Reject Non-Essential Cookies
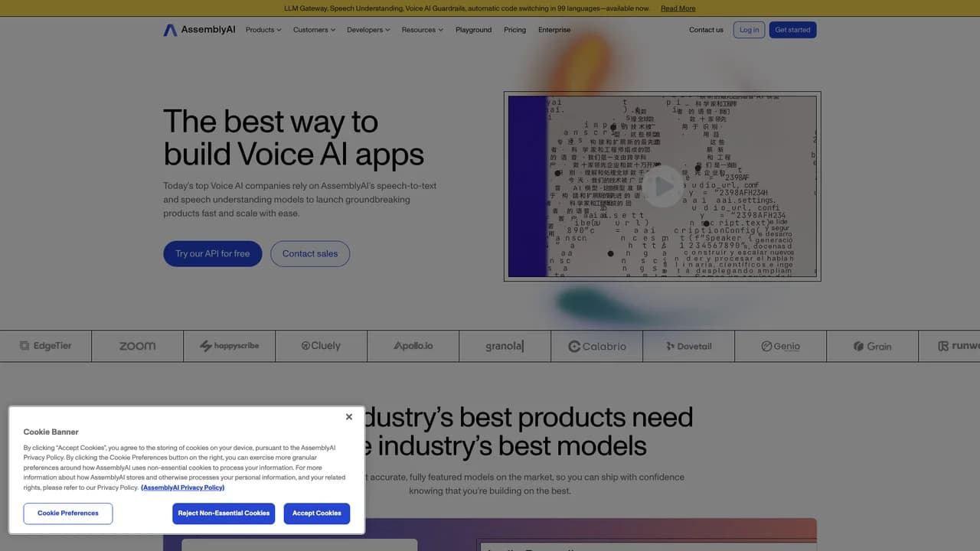This screenshot has width=980, height=551. pos(224,514)
